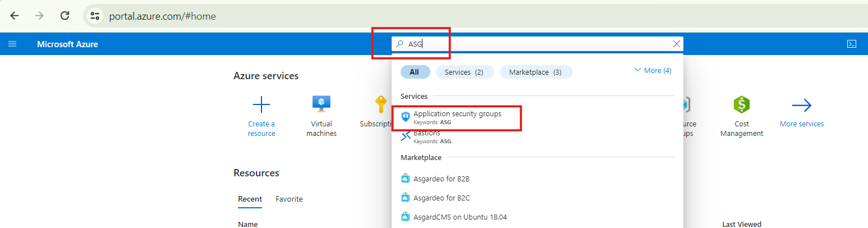Open the AsgardCMS on Ubuntu 18.04 item

454,217
